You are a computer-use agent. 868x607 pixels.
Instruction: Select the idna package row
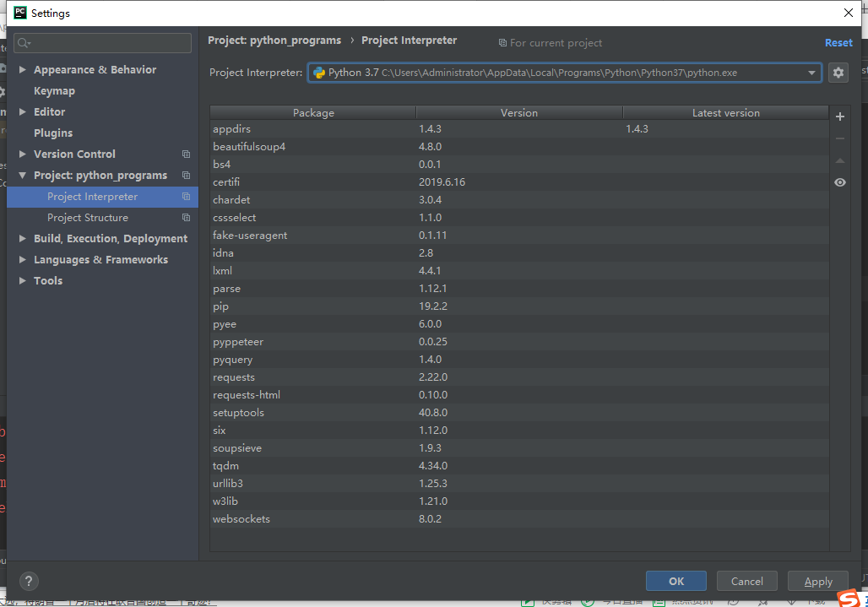click(519, 253)
